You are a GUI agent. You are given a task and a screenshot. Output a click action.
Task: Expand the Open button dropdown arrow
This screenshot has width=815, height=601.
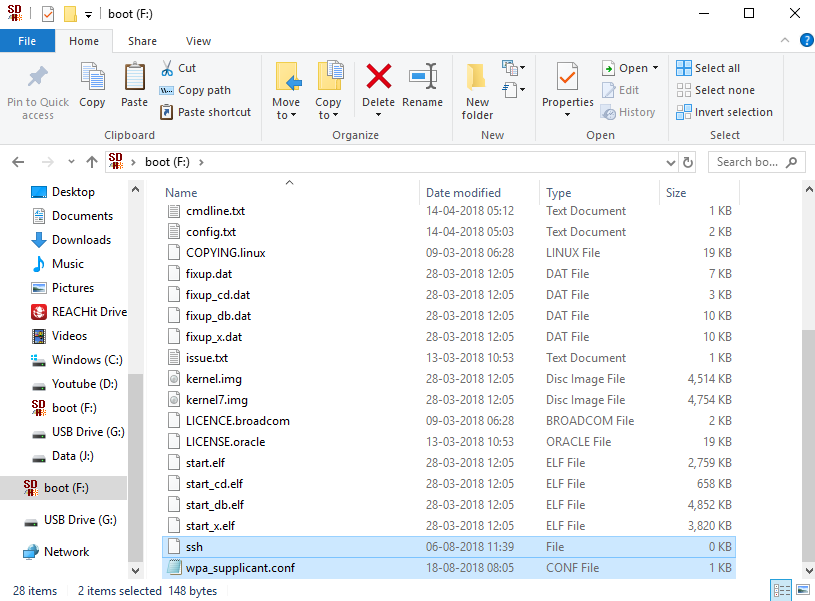(x=655, y=68)
